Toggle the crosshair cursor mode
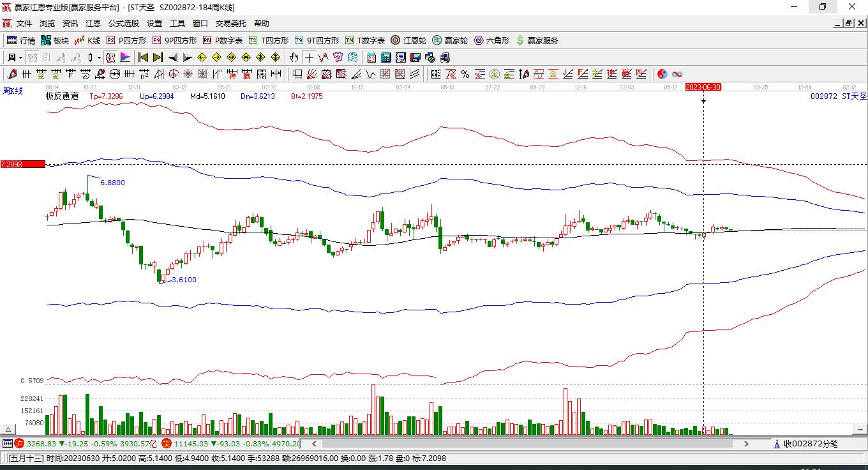This screenshot has width=868, height=470. coord(309,57)
